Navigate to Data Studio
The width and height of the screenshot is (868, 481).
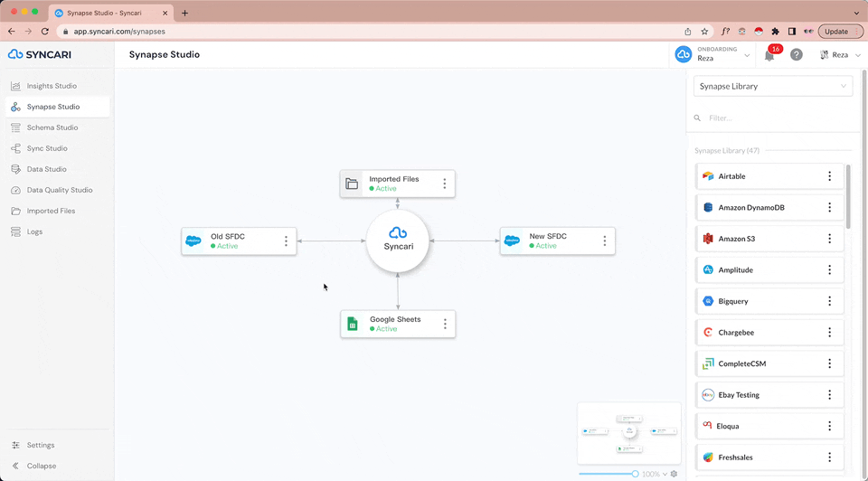tap(46, 169)
